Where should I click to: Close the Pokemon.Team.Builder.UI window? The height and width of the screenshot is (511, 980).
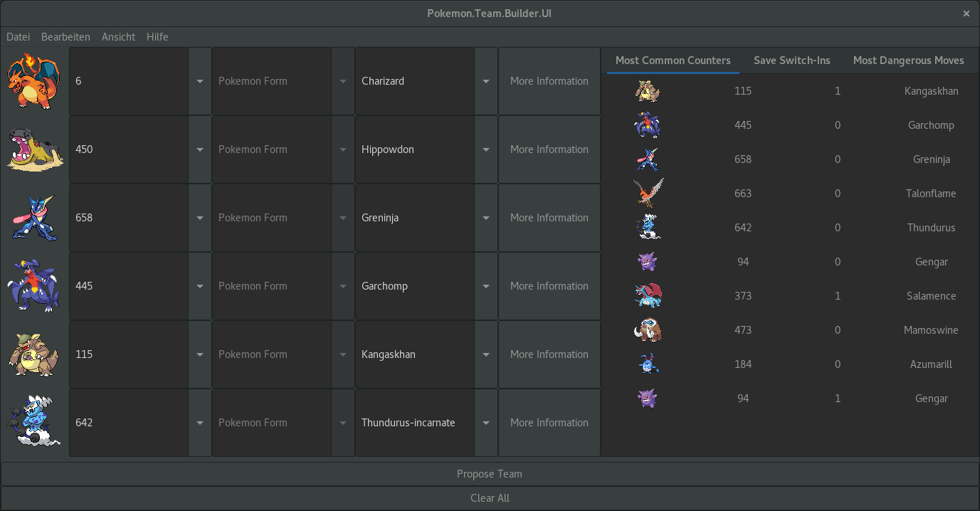coord(966,14)
